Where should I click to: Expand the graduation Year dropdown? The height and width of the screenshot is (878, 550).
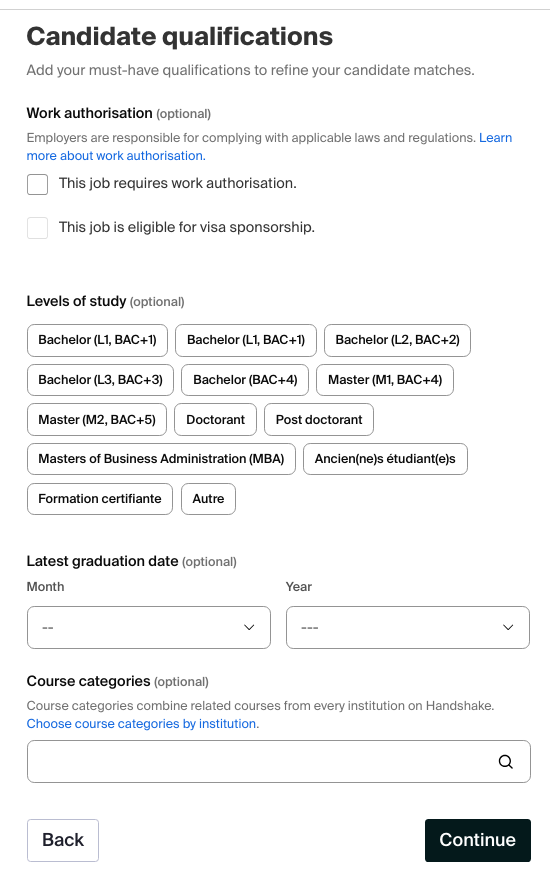(x=408, y=627)
